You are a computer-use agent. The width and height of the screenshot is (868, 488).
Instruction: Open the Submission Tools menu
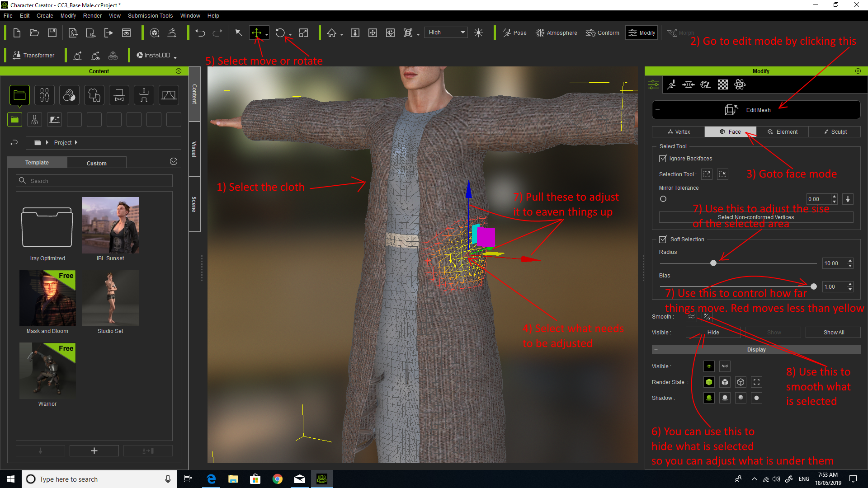point(150,16)
